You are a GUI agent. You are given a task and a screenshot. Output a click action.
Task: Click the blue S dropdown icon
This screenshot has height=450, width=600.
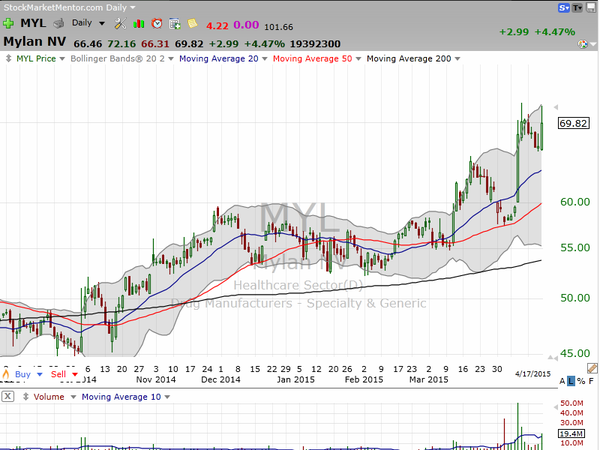[x=564, y=8]
